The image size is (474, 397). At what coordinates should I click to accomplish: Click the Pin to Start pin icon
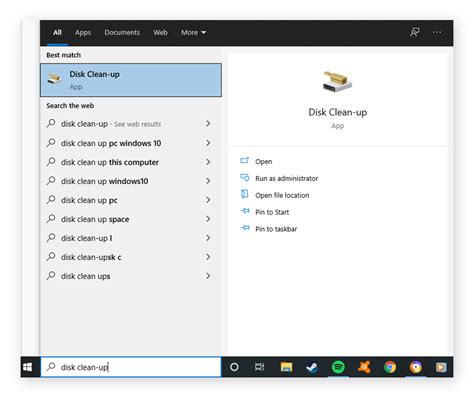(245, 211)
